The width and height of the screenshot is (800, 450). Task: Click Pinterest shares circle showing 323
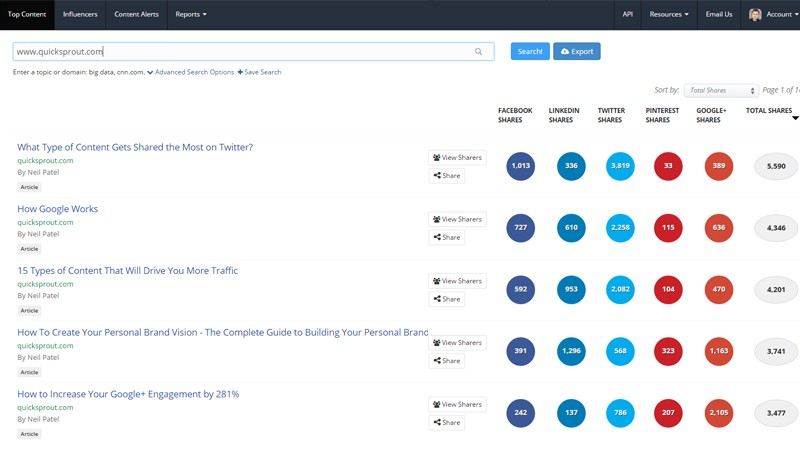(x=668, y=351)
